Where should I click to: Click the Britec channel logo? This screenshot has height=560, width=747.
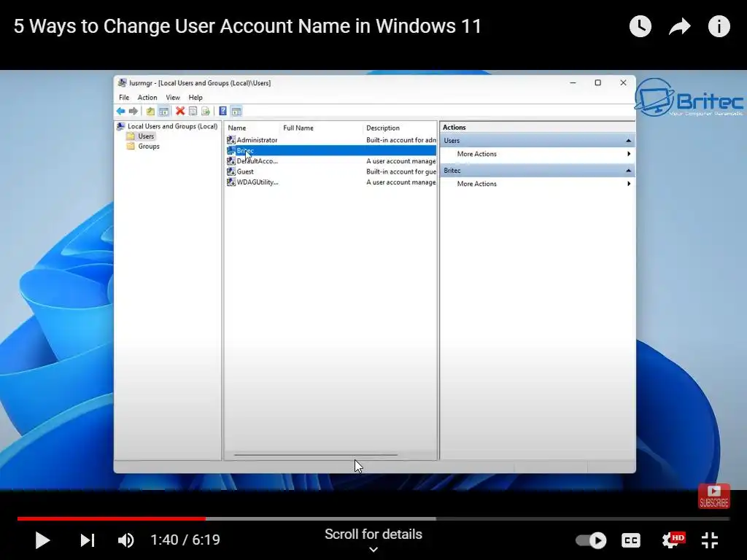(x=689, y=98)
